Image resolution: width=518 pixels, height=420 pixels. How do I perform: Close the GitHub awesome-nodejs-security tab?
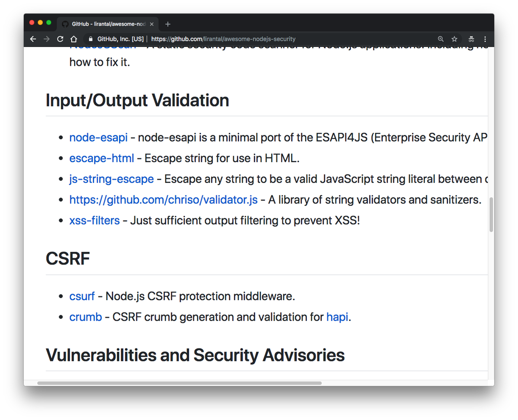(x=152, y=24)
